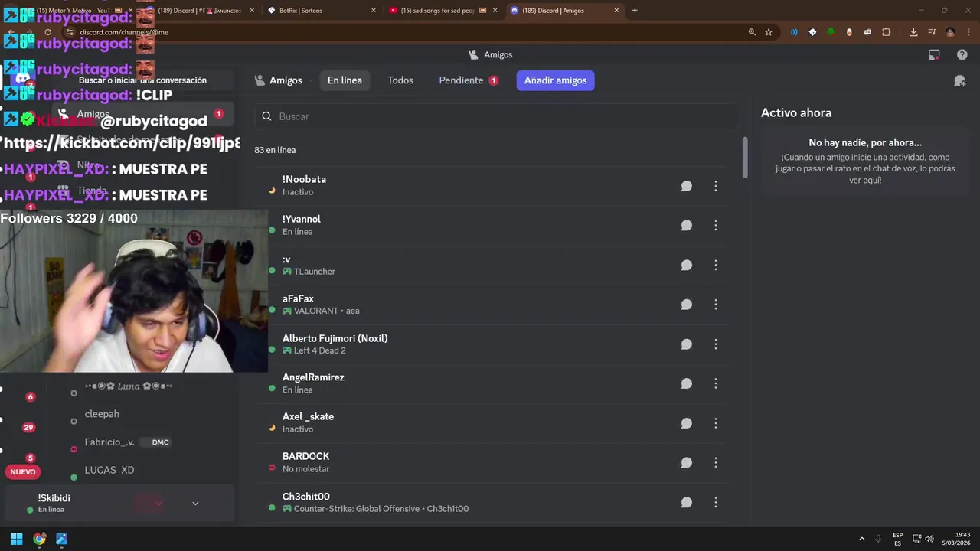Open Windows Start menu
Image resolution: width=980 pixels, height=551 pixels.
point(16,539)
